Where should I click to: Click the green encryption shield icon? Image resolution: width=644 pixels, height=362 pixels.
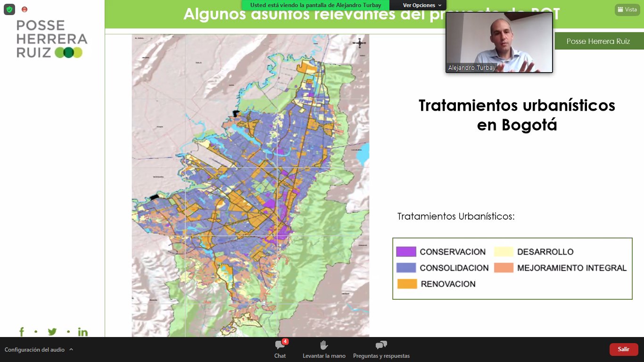9,9
